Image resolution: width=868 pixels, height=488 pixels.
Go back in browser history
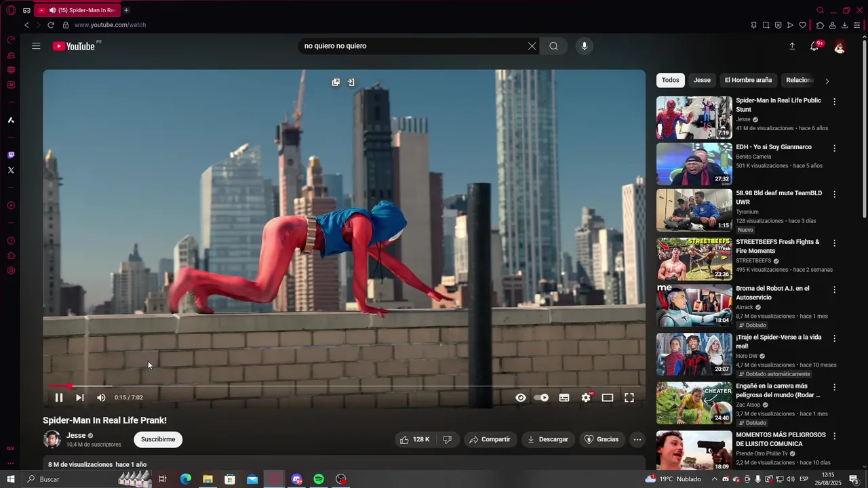(x=26, y=25)
